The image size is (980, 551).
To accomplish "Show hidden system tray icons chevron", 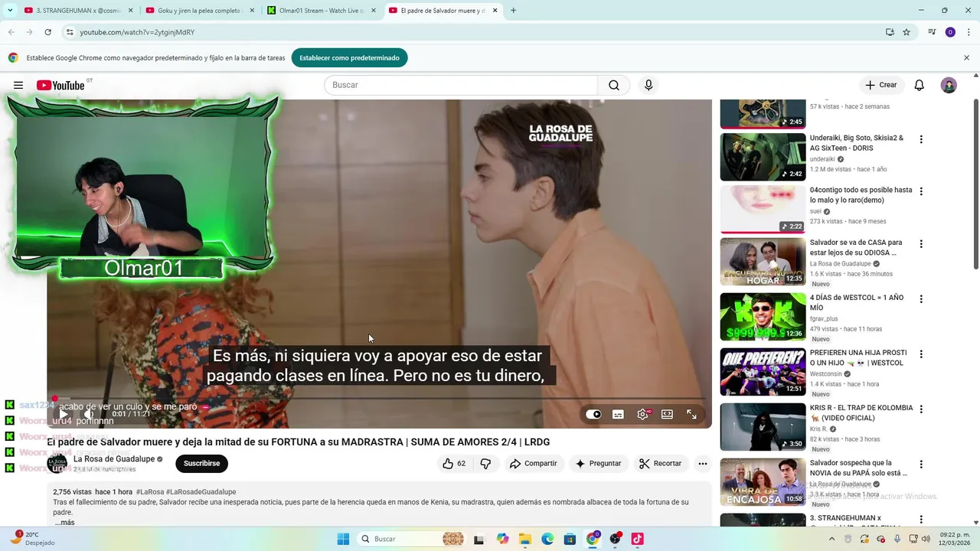I will (x=832, y=539).
